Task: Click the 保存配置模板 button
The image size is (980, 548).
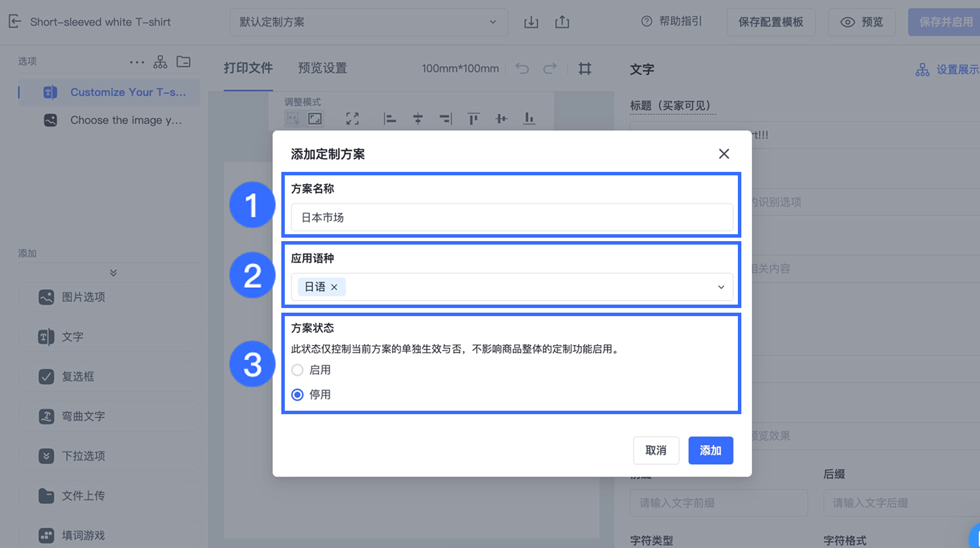Action: [x=771, y=22]
